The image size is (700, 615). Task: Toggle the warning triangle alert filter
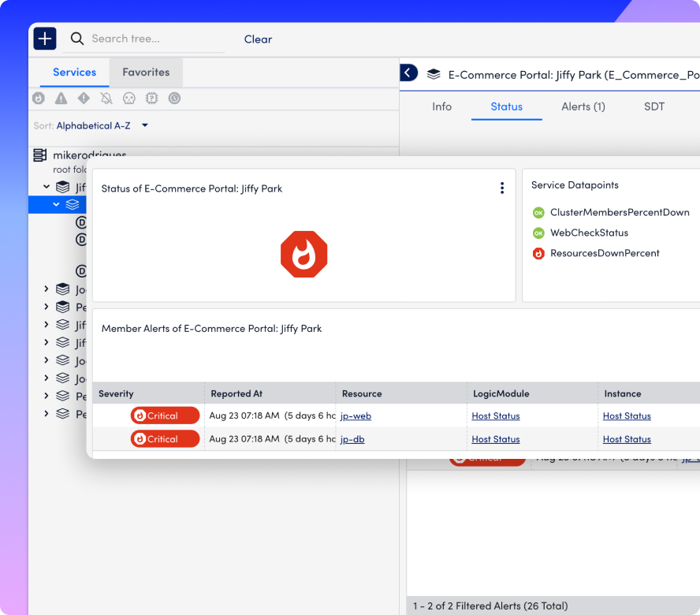point(61,99)
